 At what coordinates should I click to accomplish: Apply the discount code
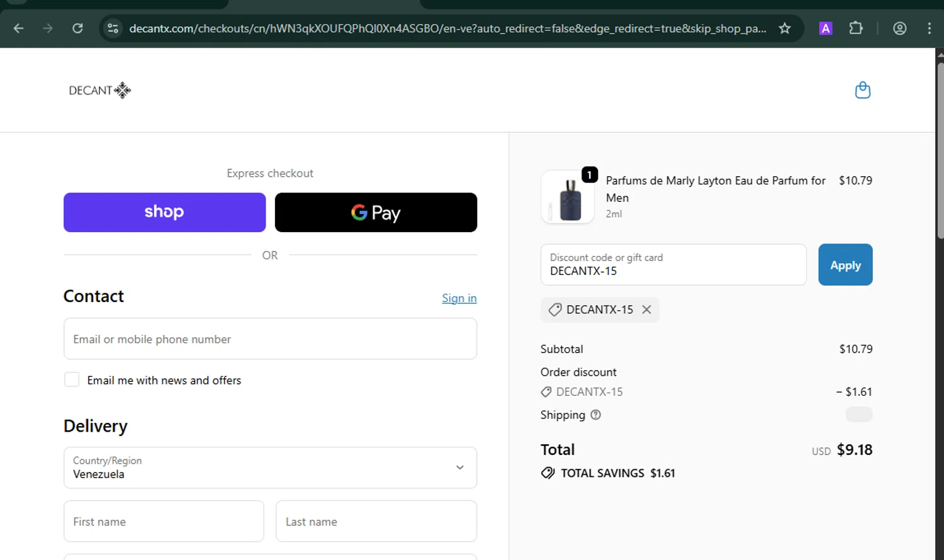click(x=845, y=264)
